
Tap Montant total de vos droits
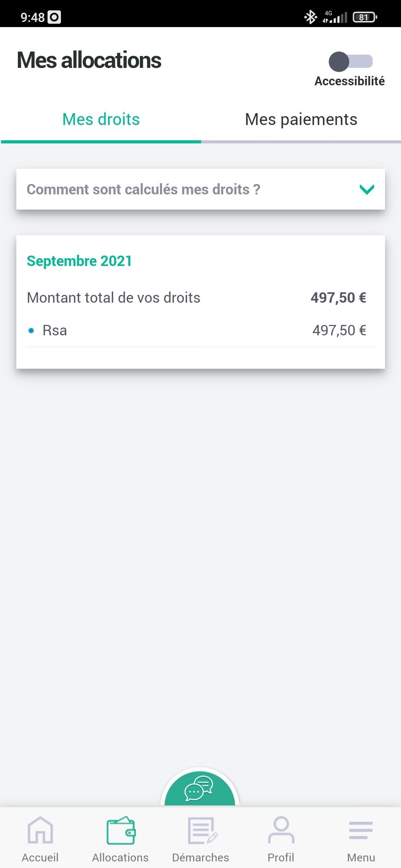tap(114, 298)
